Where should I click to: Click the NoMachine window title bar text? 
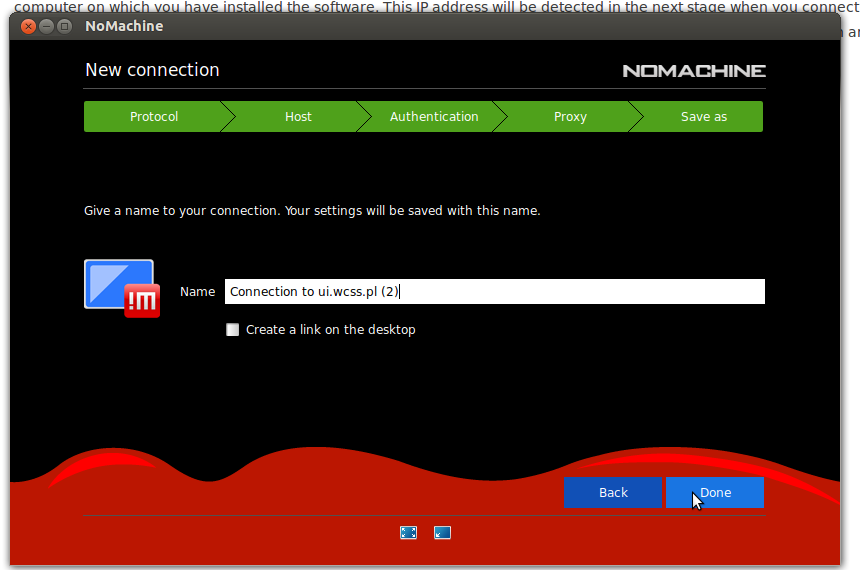124,26
